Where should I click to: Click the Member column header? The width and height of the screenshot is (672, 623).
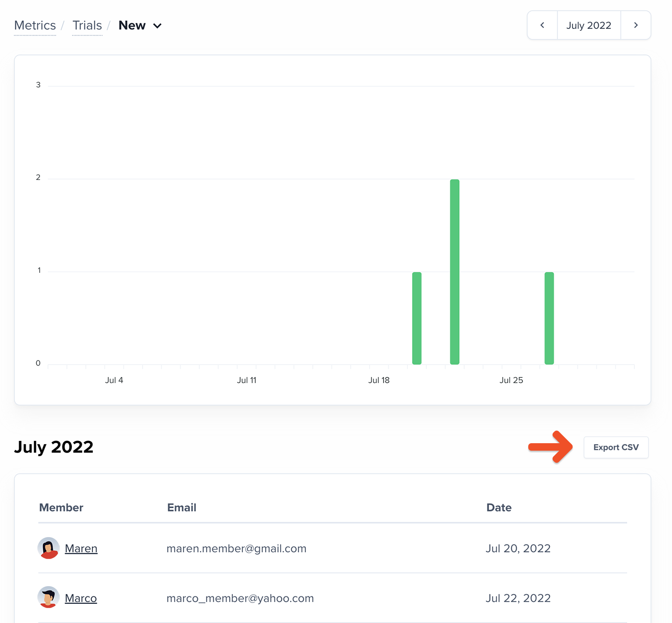(61, 508)
